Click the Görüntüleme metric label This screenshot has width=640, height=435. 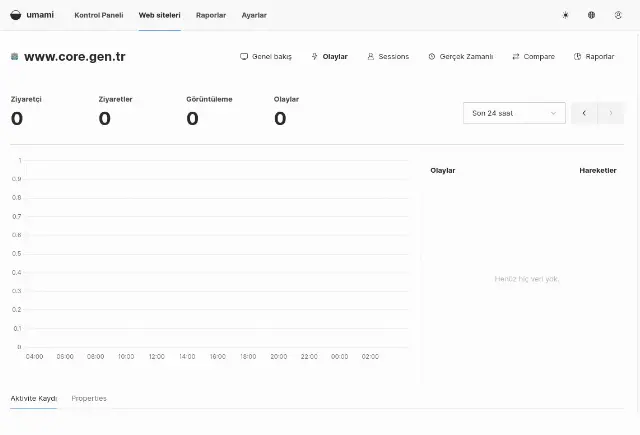pos(209,99)
